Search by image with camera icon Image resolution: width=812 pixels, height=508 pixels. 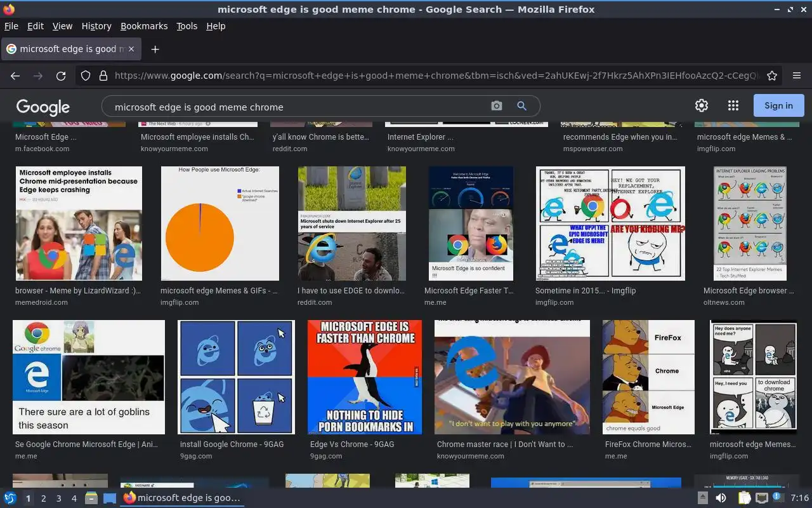497,106
